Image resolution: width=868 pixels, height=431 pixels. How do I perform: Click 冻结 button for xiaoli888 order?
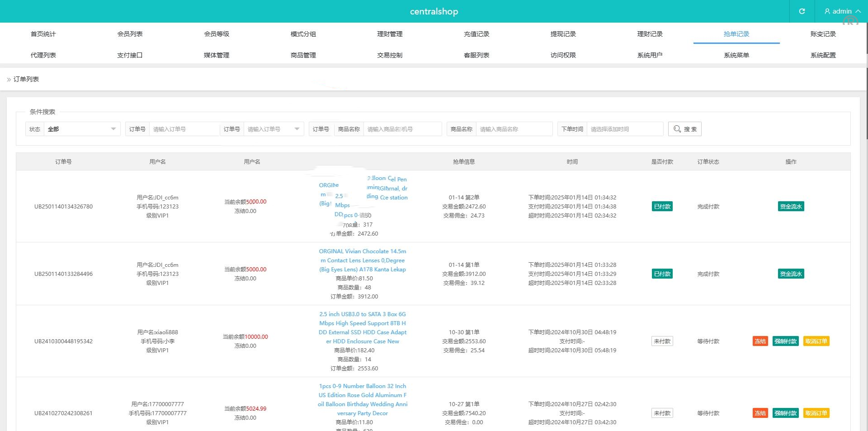click(x=760, y=341)
